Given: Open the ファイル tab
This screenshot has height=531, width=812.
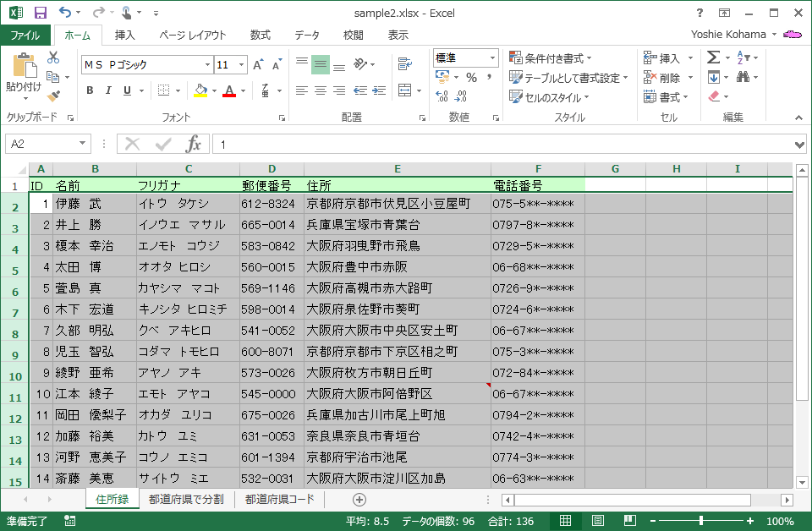Looking at the screenshot, I should click(x=25, y=36).
